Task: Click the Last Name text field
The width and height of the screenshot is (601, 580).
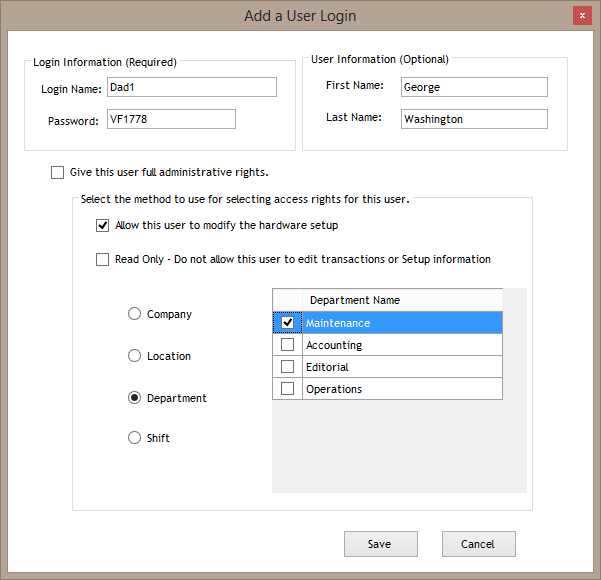Action: (474, 119)
